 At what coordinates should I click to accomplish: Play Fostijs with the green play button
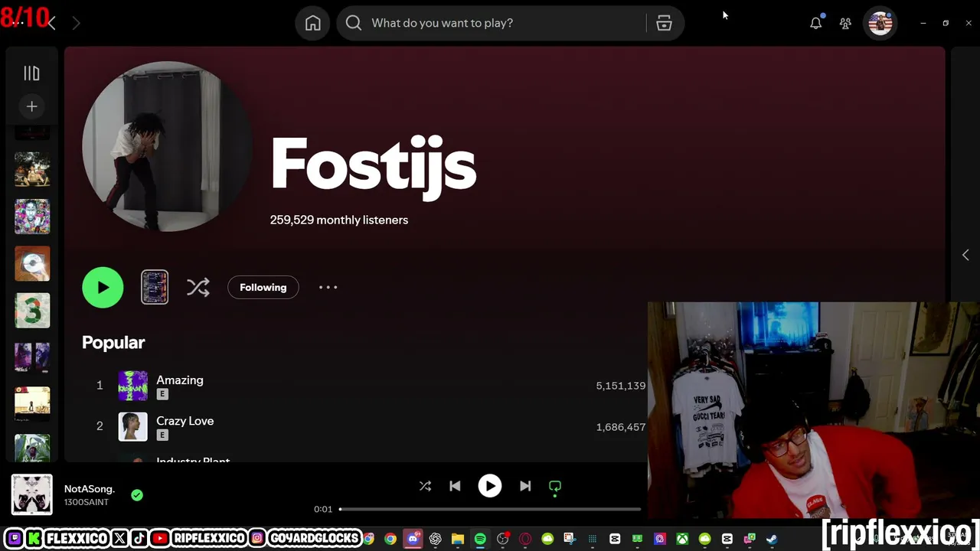point(103,287)
